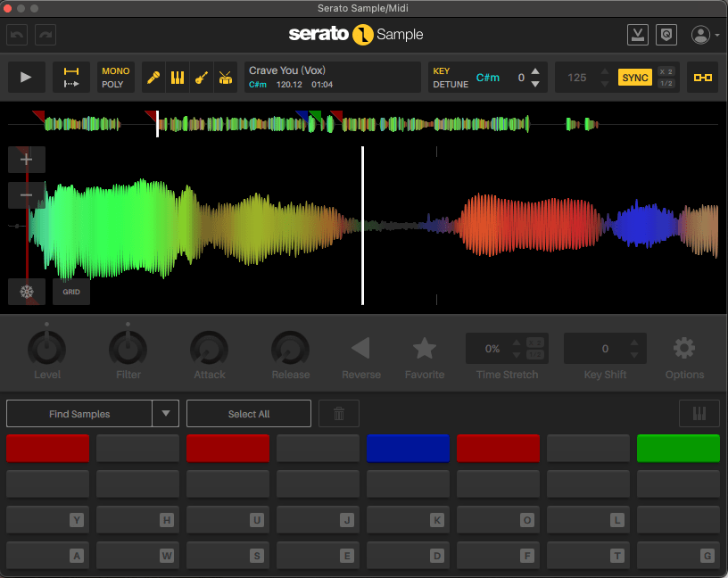The height and width of the screenshot is (578, 728).
Task: Zoom in waveform with plus button
Action: click(x=27, y=160)
